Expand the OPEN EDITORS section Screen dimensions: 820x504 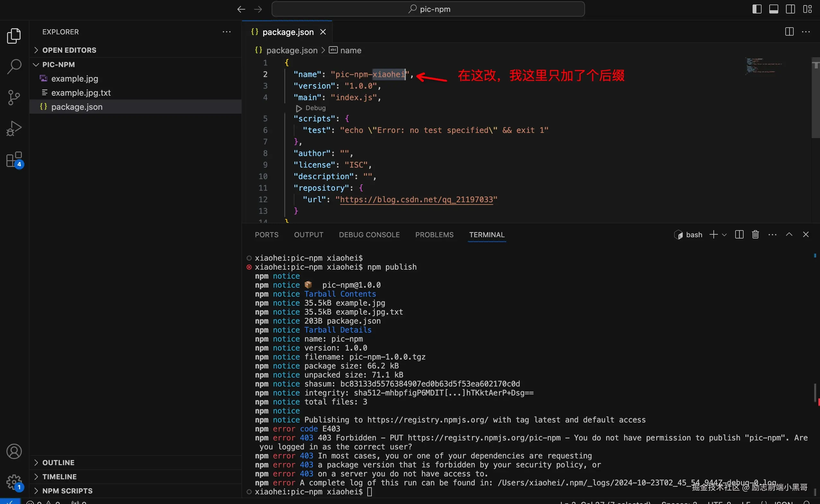click(69, 50)
